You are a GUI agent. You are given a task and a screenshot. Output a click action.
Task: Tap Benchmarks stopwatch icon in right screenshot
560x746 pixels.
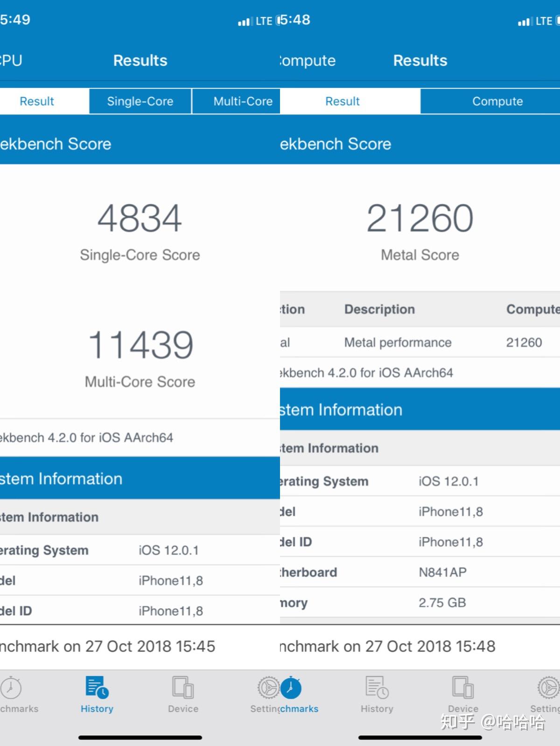click(291, 688)
